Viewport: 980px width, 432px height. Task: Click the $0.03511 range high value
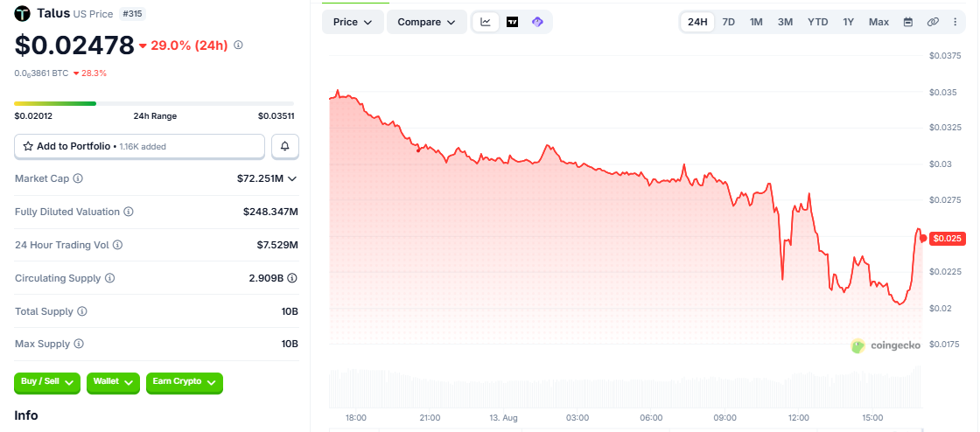pyautogui.click(x=276, y=116)
